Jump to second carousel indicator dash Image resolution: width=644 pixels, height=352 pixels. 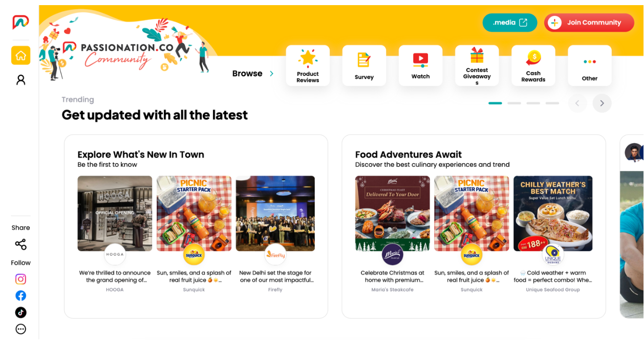pos(514,103)
